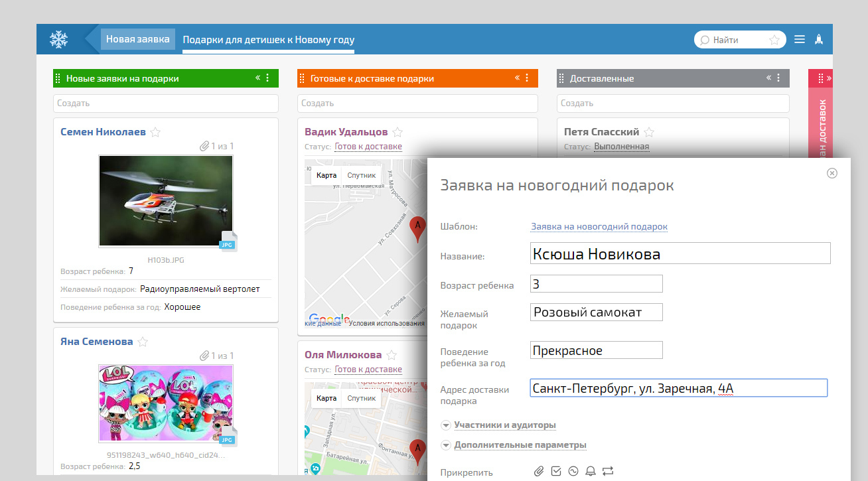Expand Участники и аудиторы section
Image resolution: width=868 pixels, height=481 pixels.
(x=504, y=425)
